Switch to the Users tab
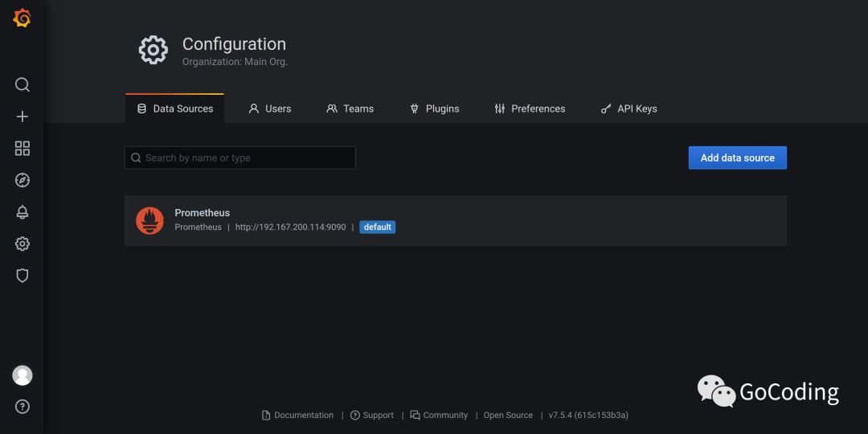 click(270, 108)
